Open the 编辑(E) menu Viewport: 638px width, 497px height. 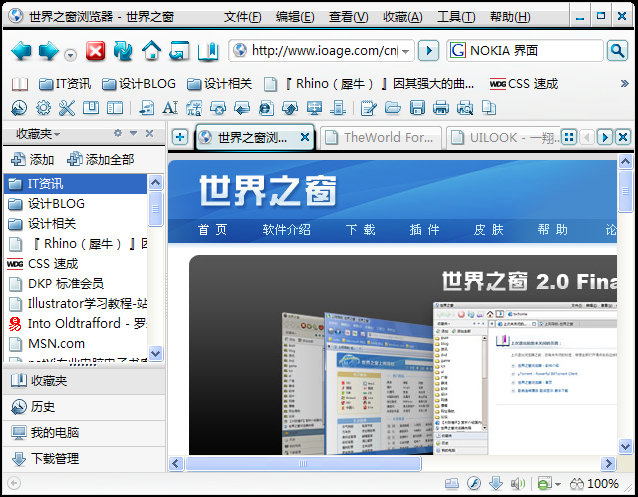[x=295, y=17]
